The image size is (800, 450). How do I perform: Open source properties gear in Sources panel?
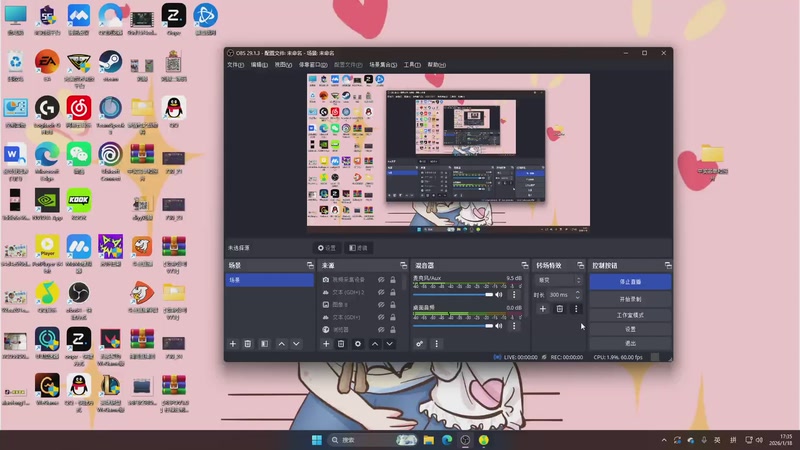pyautogui.click(x=358, y=344)
